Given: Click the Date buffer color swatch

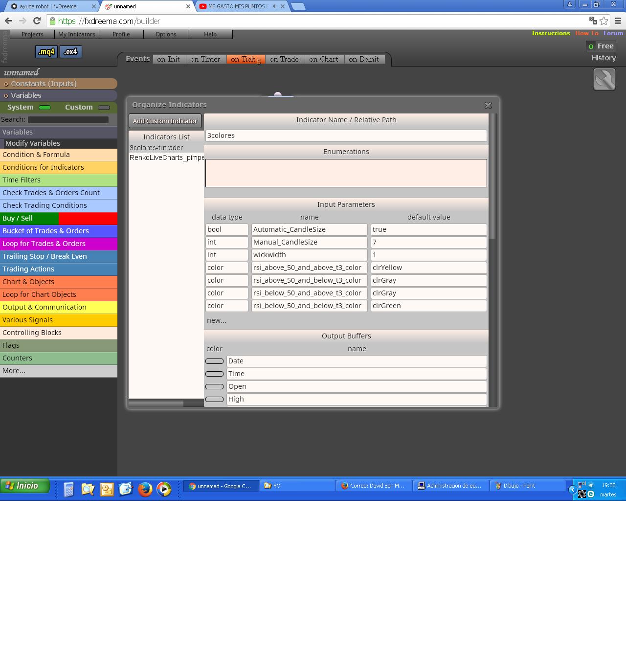Looking at the screenshot, I should tap(214, 361).
